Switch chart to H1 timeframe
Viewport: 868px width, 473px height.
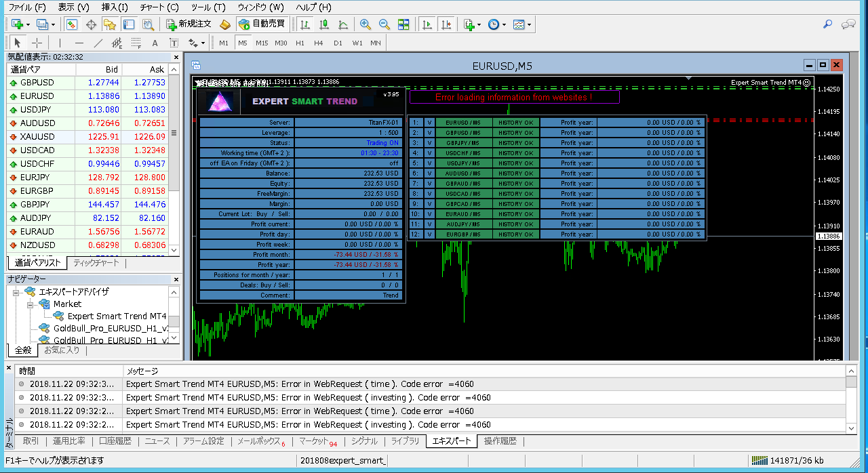click(300, 43)
